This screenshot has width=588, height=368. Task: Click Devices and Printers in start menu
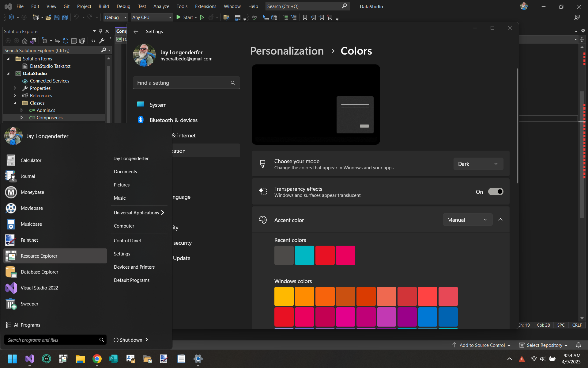pyautogui.click(x=134, y=267)
